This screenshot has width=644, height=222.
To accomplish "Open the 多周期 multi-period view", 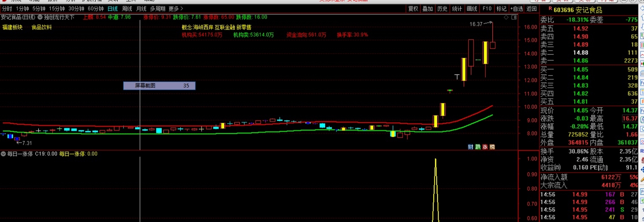I will (158, 8).
